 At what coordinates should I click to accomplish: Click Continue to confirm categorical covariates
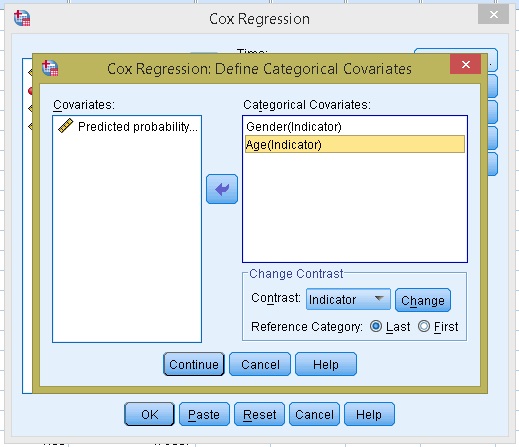pyautogui.click(x=194, y=364)
